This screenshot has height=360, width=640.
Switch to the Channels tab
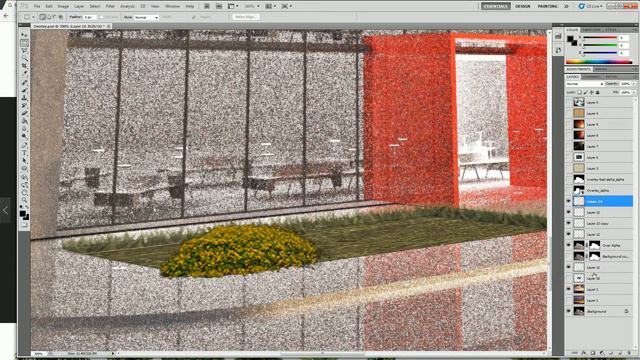click(x=592, y=77)
